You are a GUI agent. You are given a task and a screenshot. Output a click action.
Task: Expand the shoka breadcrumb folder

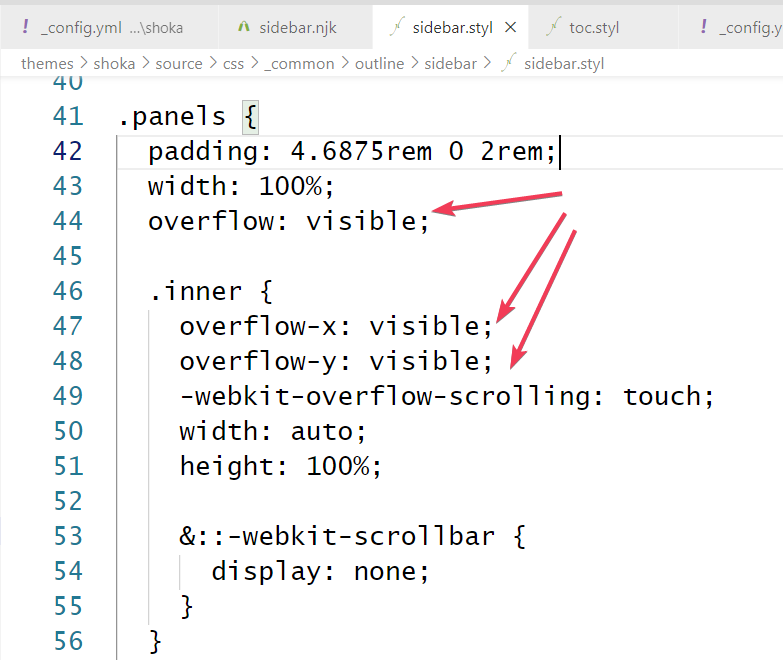(114, 63)
